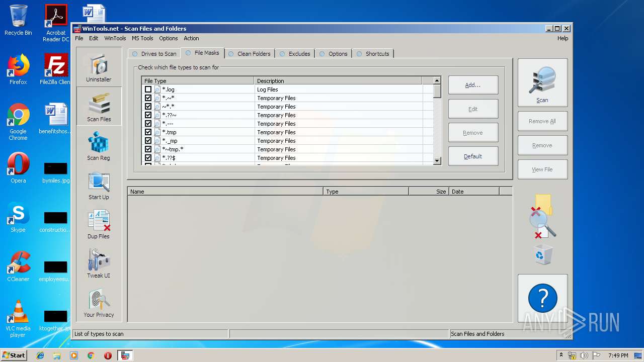Open Internet Explorer in the taskbar
The height and width of the screenshot is (362, 644).
[x=40, y=355]
